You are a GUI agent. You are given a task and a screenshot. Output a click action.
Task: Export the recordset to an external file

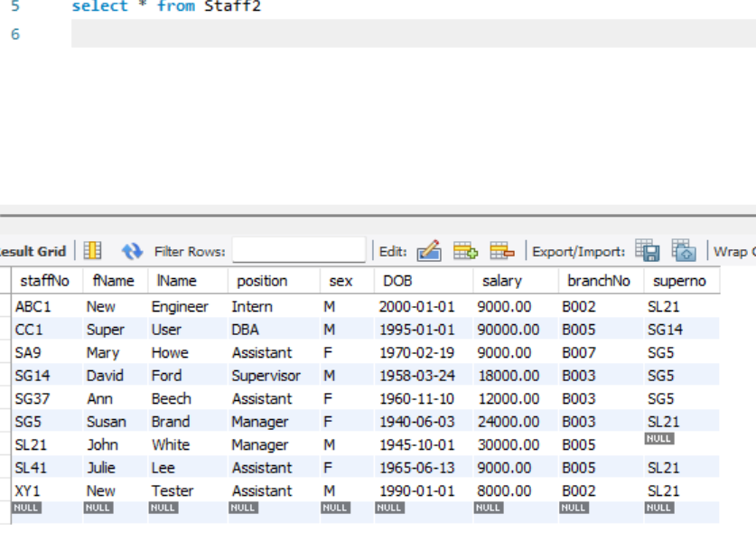tap(645, 251)
